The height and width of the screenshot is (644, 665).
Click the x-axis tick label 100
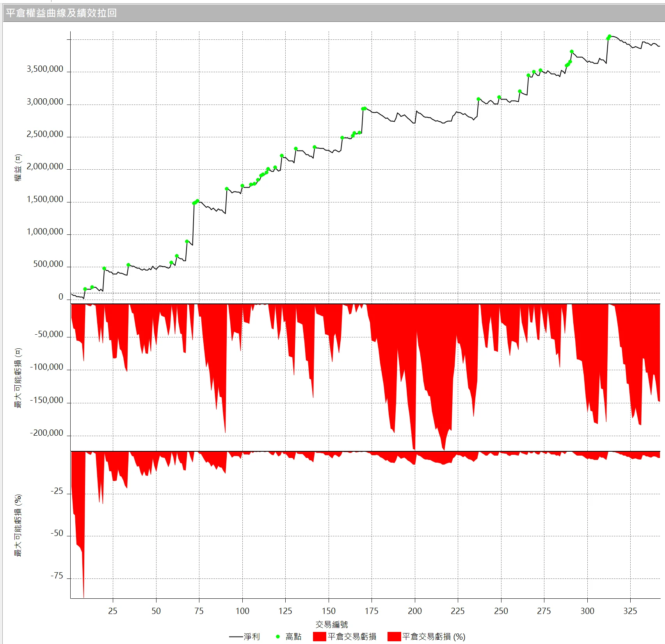(242, 611)
